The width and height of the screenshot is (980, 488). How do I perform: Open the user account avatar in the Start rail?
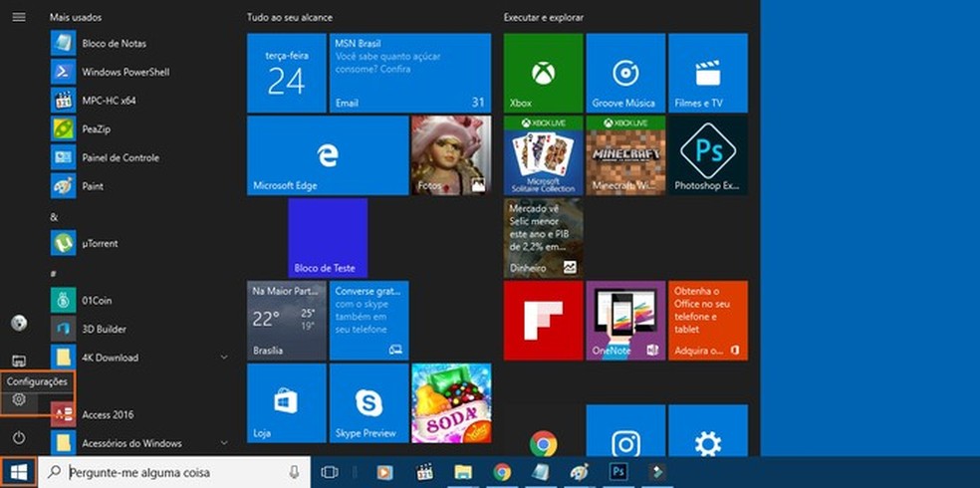19,323
